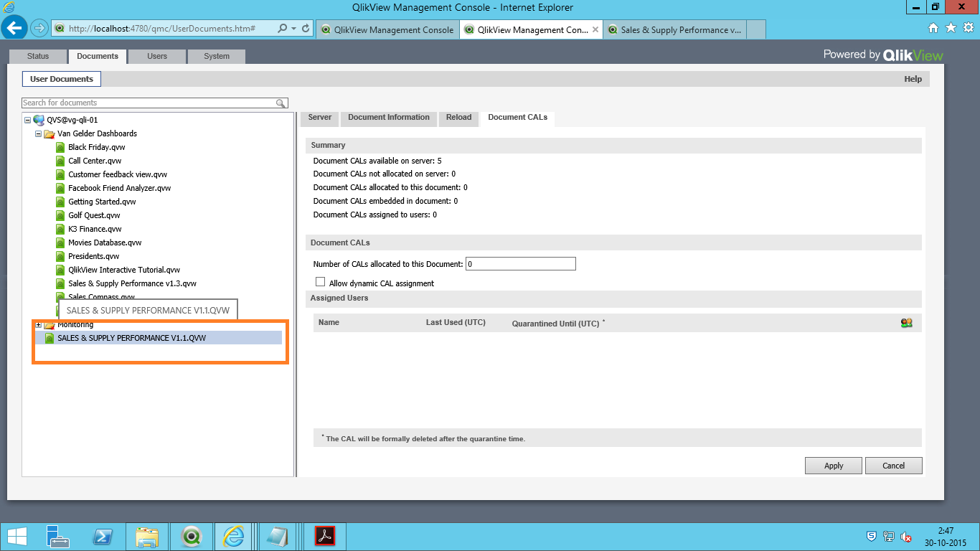Screen dimensions: 980x551
Task: Switch to the Status tab
Action: click(x=38, y=56)
